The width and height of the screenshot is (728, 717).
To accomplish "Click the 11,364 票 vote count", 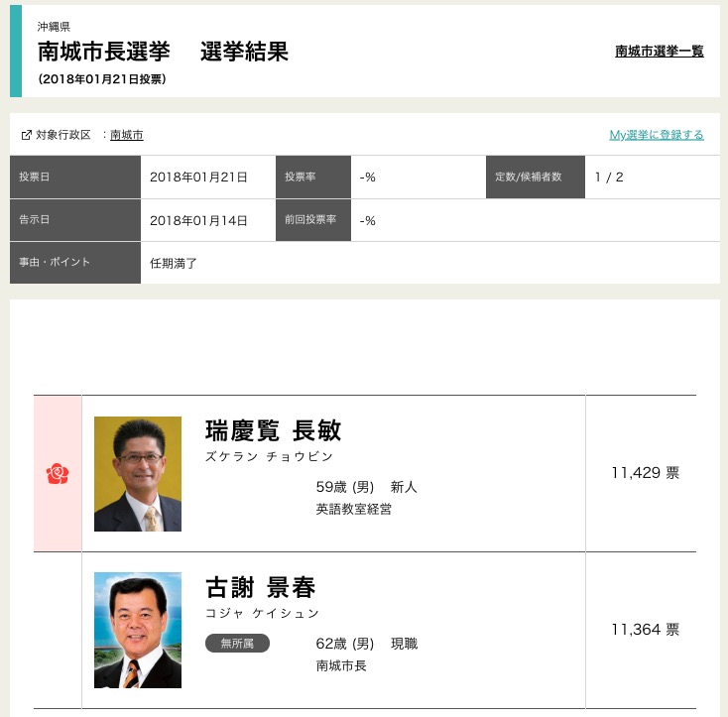I will click(645, 630).
